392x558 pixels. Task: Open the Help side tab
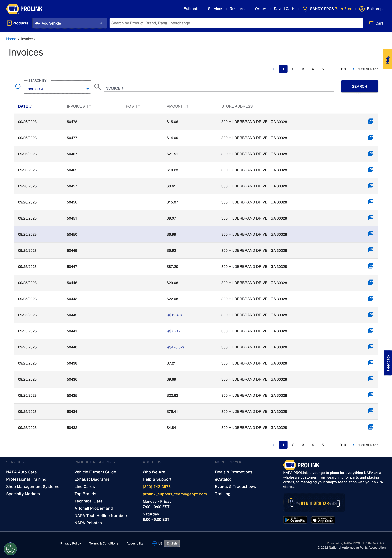(387, 59)
